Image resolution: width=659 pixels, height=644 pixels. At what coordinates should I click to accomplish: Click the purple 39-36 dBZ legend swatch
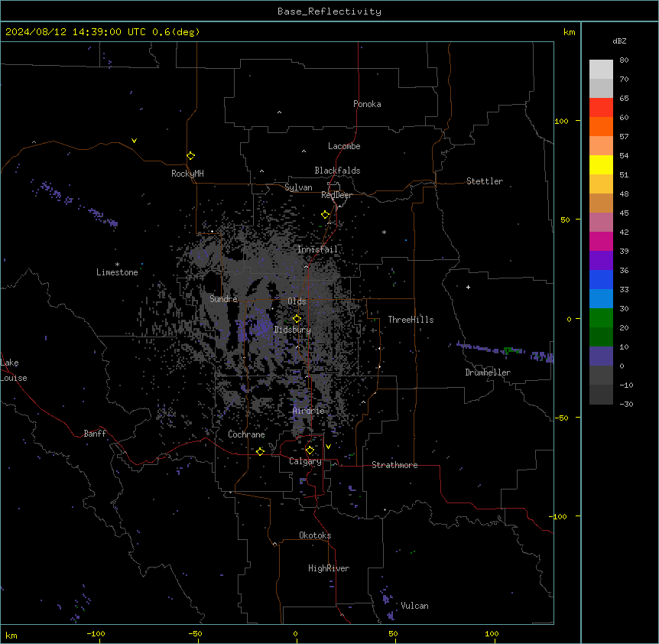coord(601,261)
